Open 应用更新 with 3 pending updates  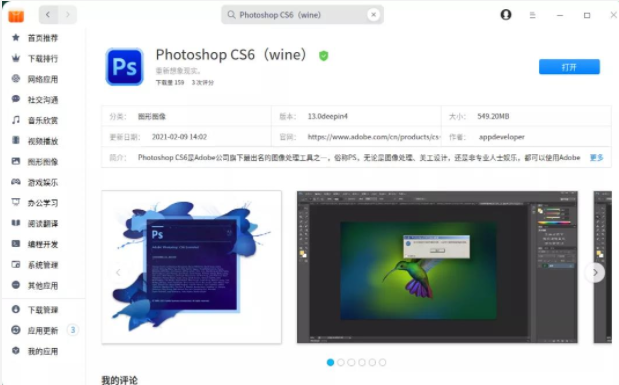click(x=44, y=331)
